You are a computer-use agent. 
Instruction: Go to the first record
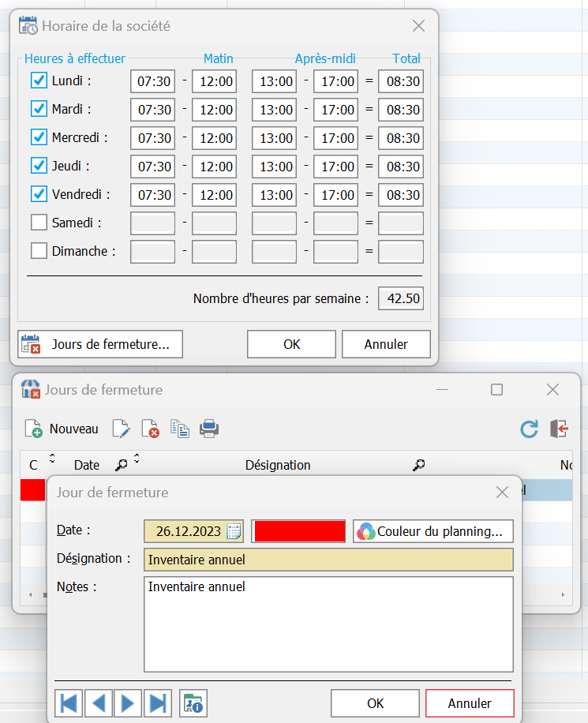[x=69, y=702]
